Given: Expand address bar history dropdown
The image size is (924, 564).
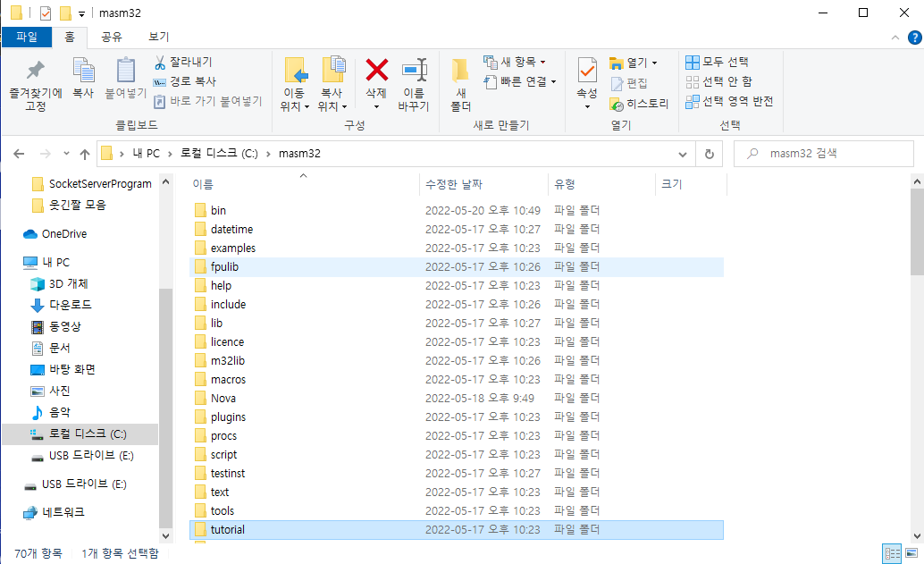Looking at the screenshot, I should click(683, 154).
